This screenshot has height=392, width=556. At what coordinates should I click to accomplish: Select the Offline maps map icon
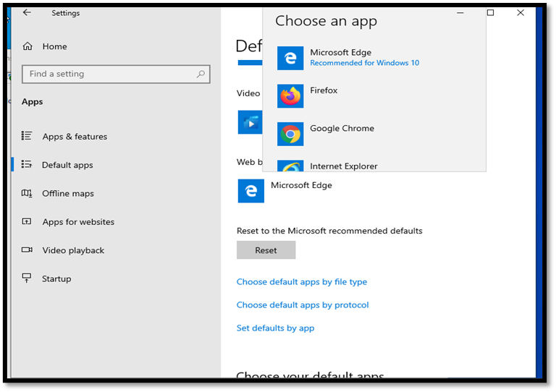[x=27, y=193]
